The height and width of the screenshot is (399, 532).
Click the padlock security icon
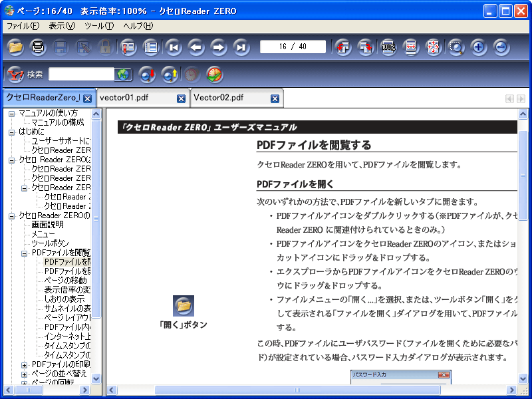pos(105,47)
